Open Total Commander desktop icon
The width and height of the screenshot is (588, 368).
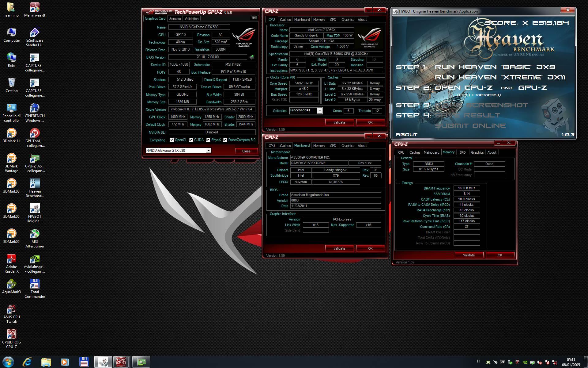coord(35,289)
